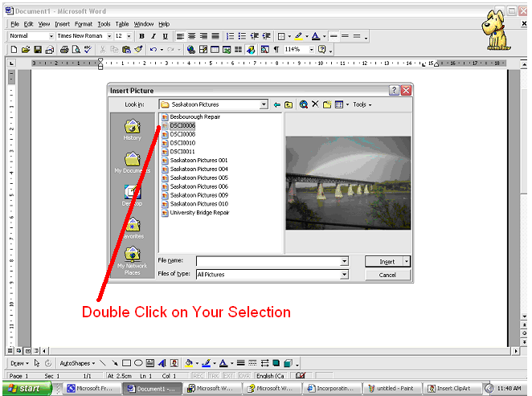Click Search the Web icon in dialog
This screenshot has height=396, width=532.
click(303, 104)
